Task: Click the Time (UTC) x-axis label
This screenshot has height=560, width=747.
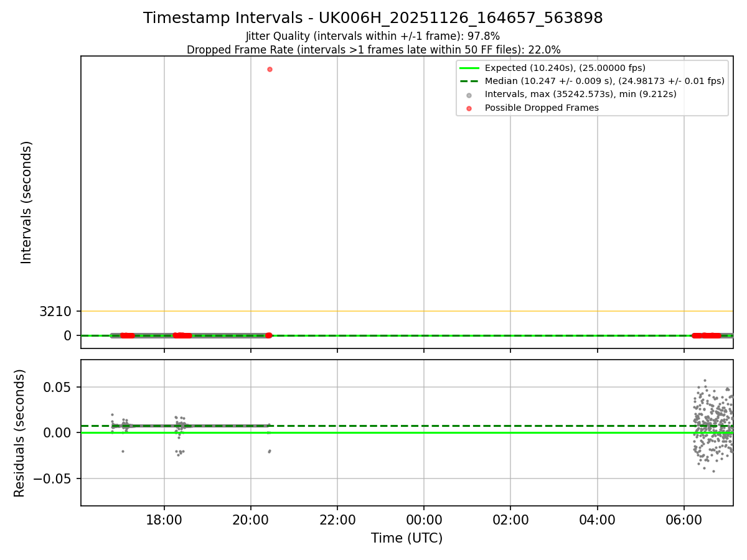Action: (407, 538)
